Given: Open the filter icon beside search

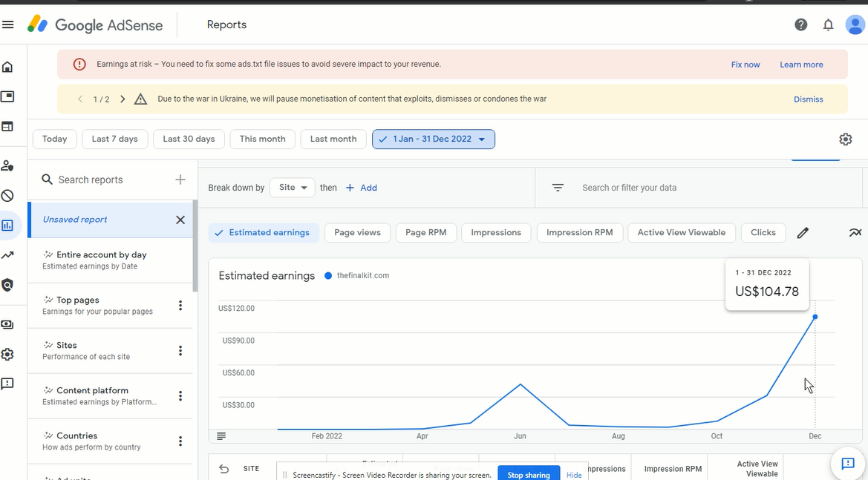Looking at the screenshot, I should click(558, 188).
